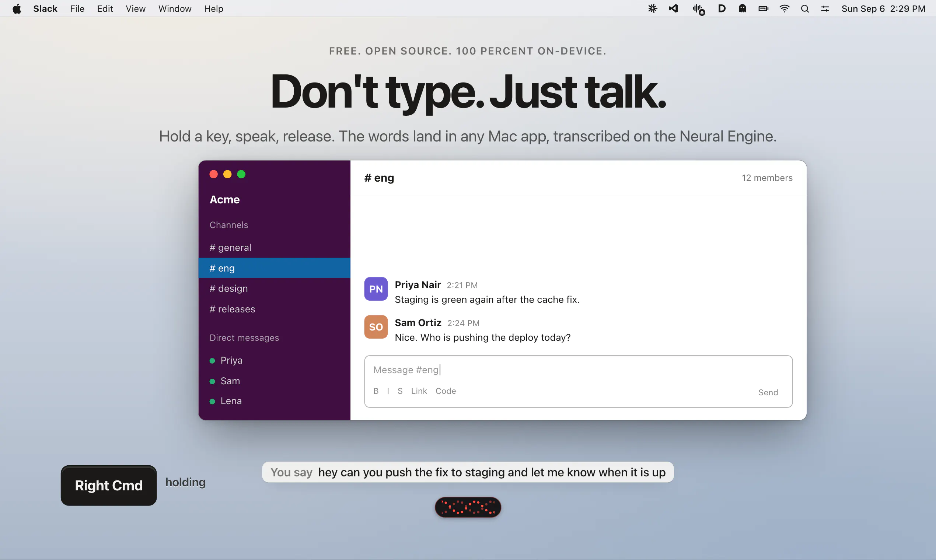Open the File menu

[x=77, y=8]
